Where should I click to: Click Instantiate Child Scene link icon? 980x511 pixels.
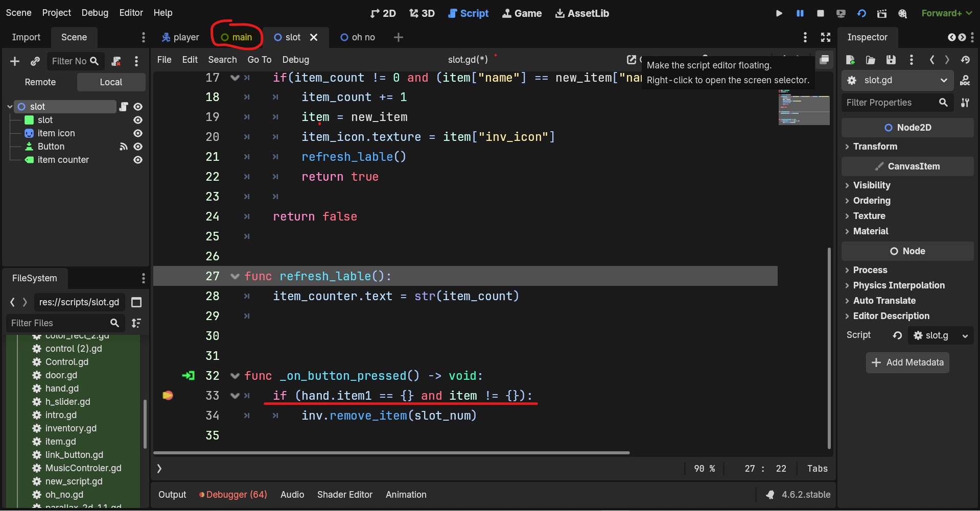pyautogui.click(x=35, y=61)
